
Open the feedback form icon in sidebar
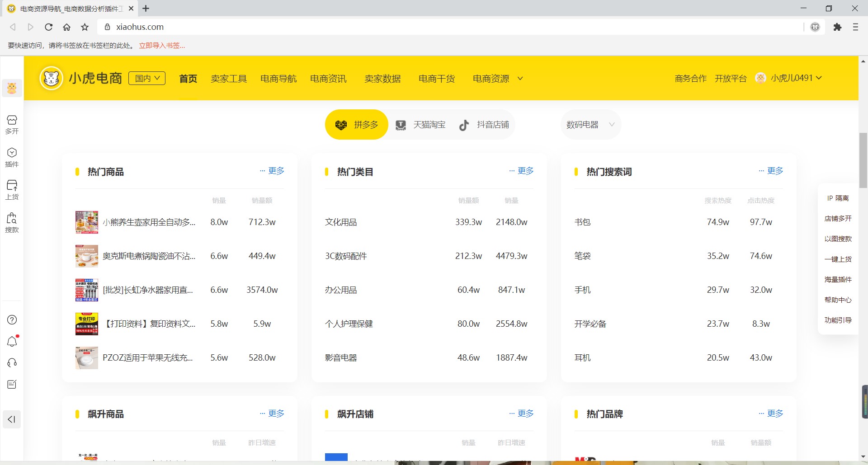coord(12,384)
